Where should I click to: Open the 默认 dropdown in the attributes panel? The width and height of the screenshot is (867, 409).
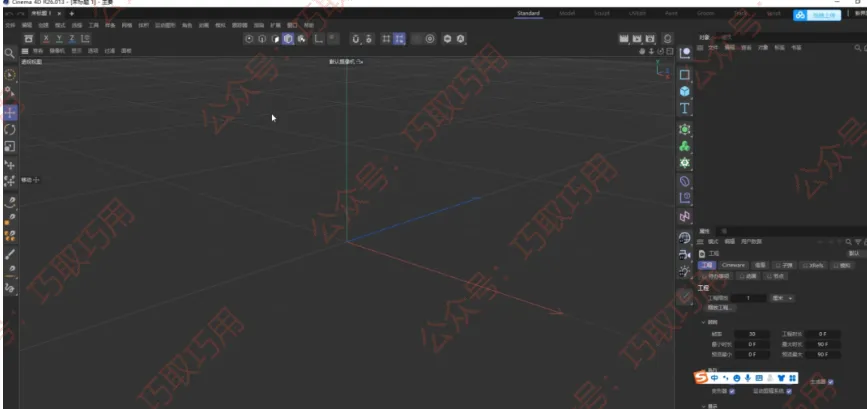click(854, 253)
